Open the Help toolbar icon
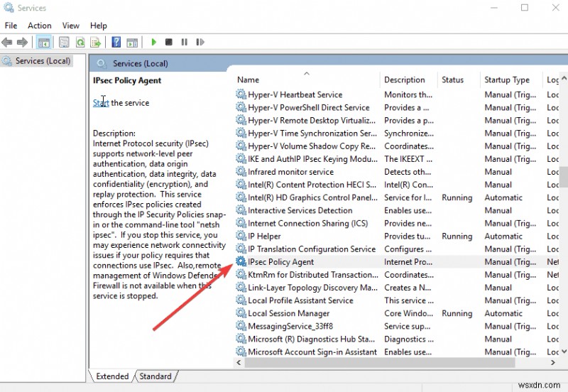568x392 pixels. coord(116,42)
